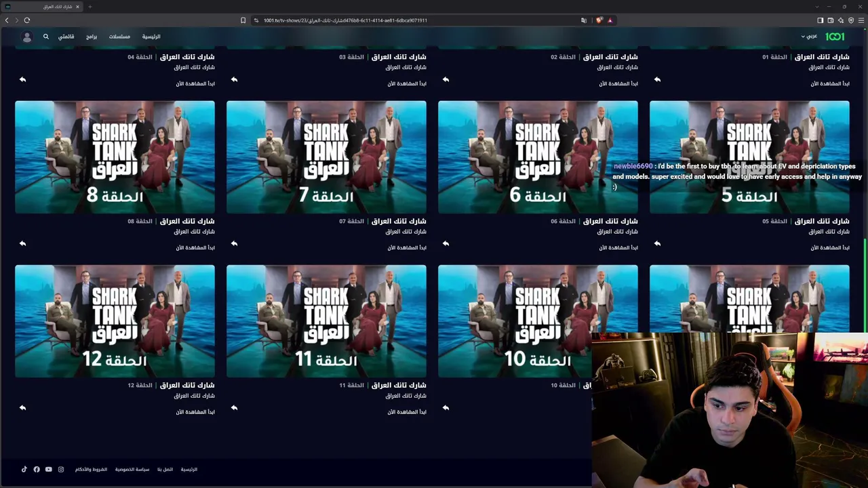The image size is (868, 488).
Task: Open footer link الشروط والأحكام
Action: [91, 469]
